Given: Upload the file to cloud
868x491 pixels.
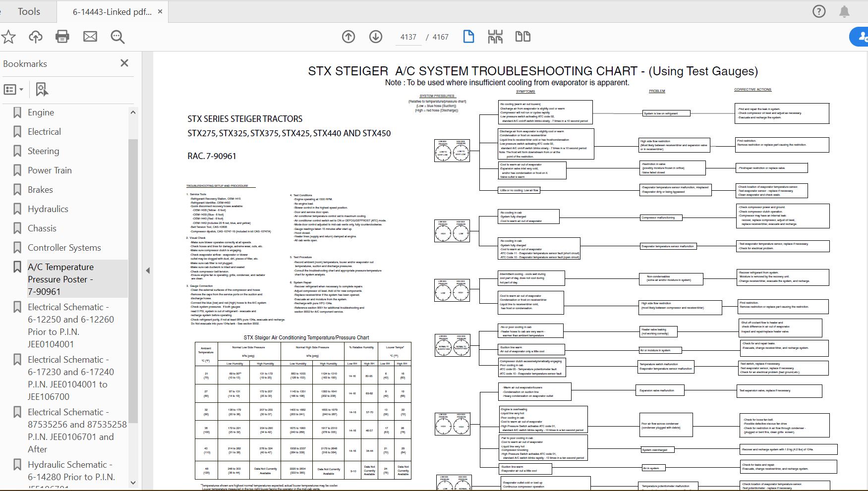Looking at the screenshot, I should (36, 37).
